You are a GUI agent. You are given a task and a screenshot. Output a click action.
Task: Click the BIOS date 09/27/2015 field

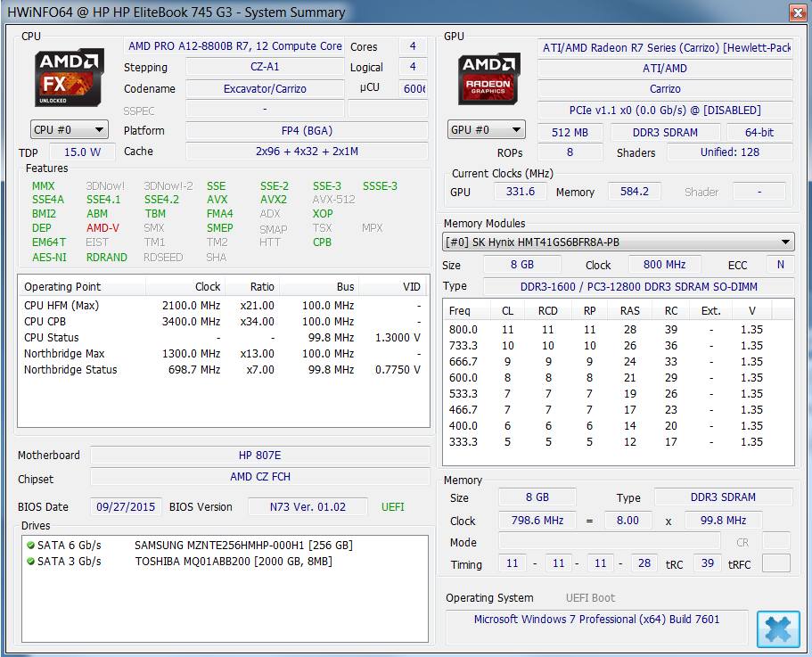126,507
